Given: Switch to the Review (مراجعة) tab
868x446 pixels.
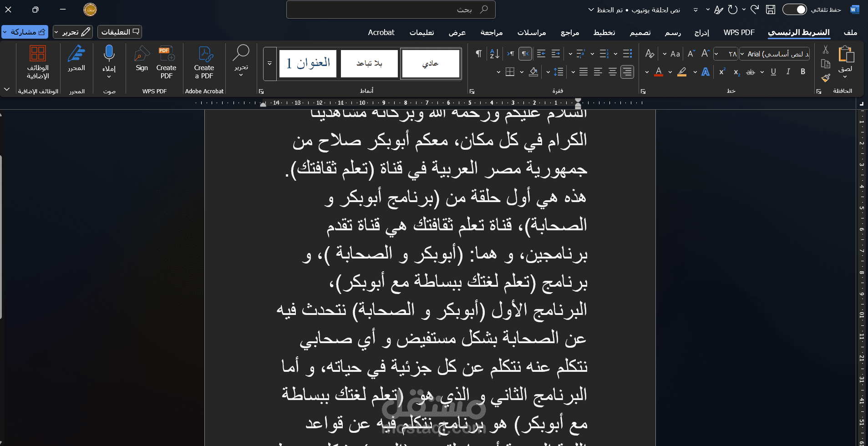Looking at the screenshot, I should [492, 32].
